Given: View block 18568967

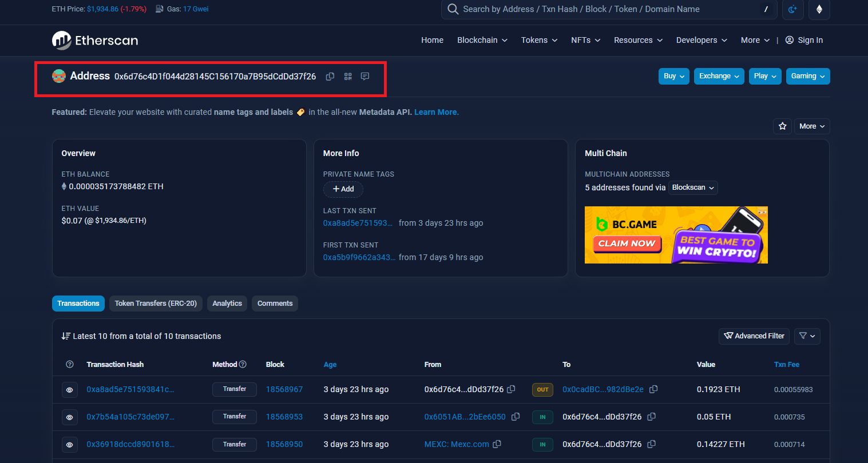Looking at the screenshot, I should coord(284,389).
